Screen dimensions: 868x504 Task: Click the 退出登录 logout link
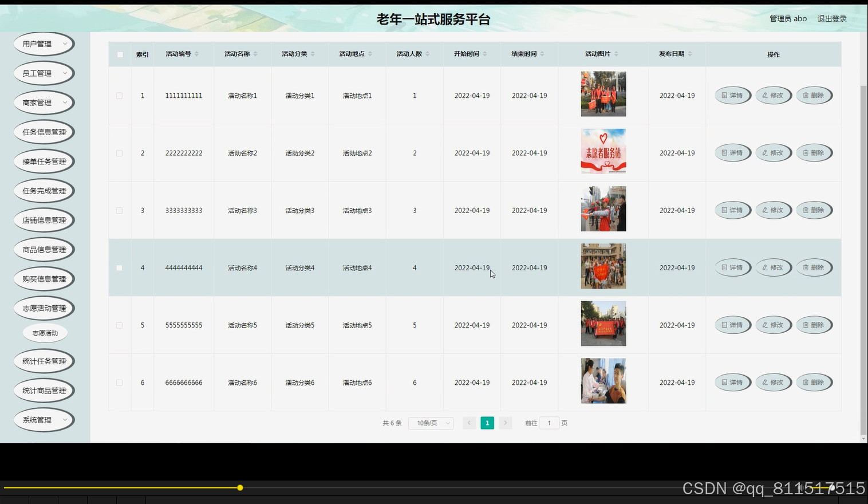tap(832, 19)
